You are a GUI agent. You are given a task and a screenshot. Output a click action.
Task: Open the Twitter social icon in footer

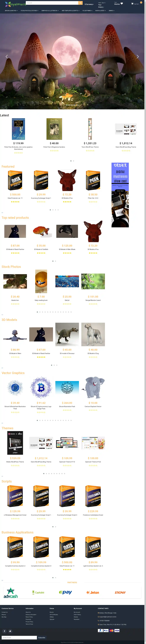(x=10, y=631)
